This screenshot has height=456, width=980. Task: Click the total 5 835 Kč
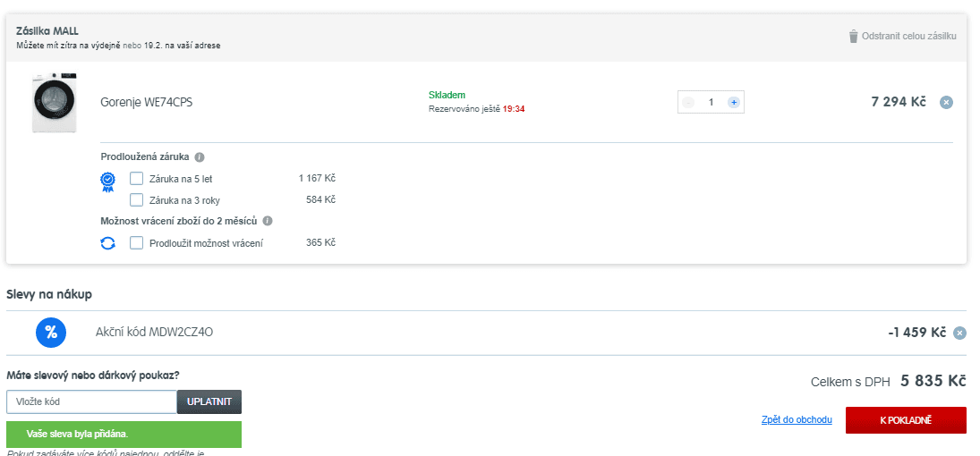[933, 381]
